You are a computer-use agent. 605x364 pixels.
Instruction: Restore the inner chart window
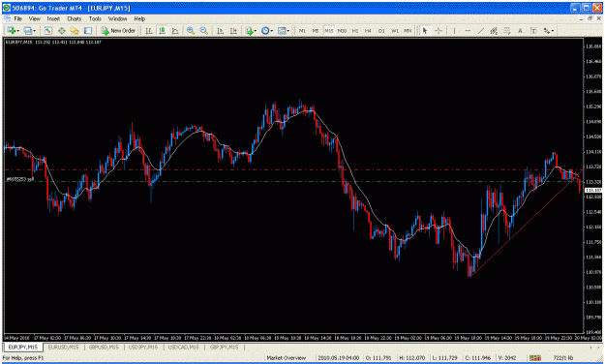pos(590,18)
